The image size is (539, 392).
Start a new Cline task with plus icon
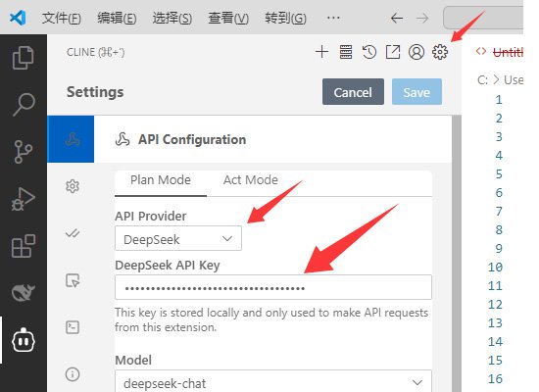click(x=321, y=52)
